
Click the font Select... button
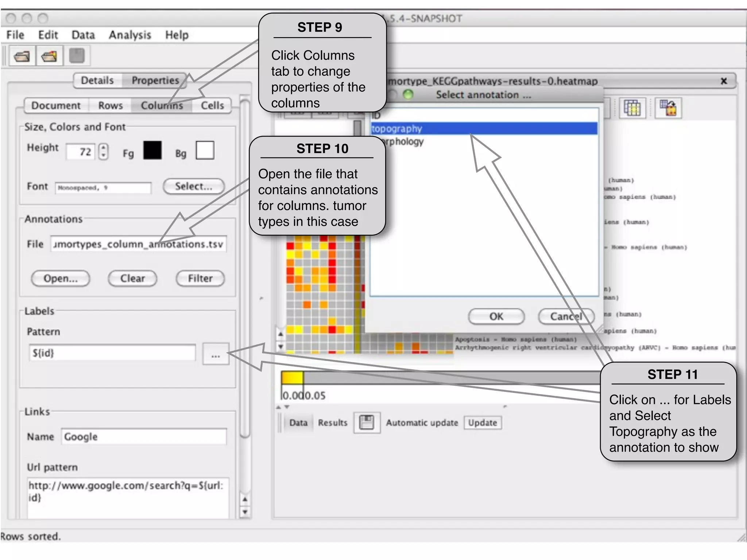click(x=194, y=186)
